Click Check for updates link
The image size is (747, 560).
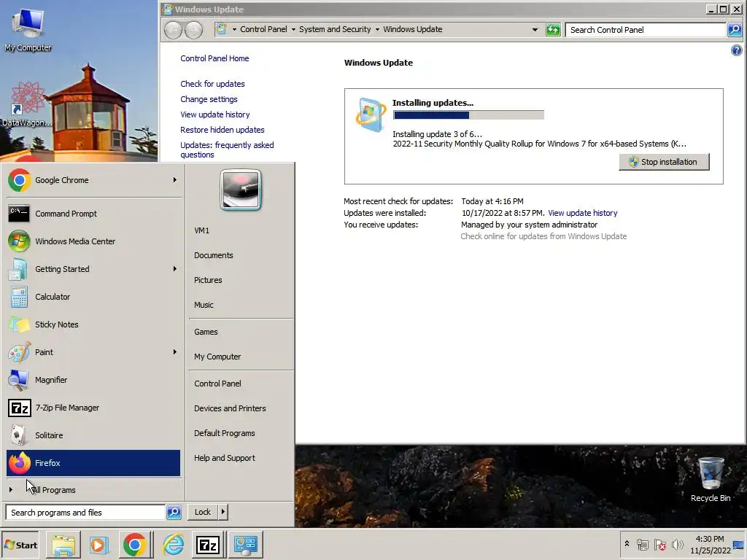(212, 84)
